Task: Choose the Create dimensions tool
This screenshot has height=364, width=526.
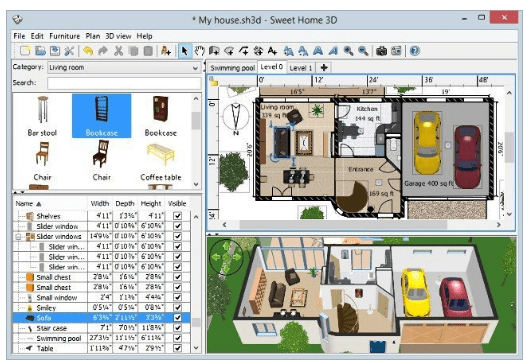Action: [258, 51]
